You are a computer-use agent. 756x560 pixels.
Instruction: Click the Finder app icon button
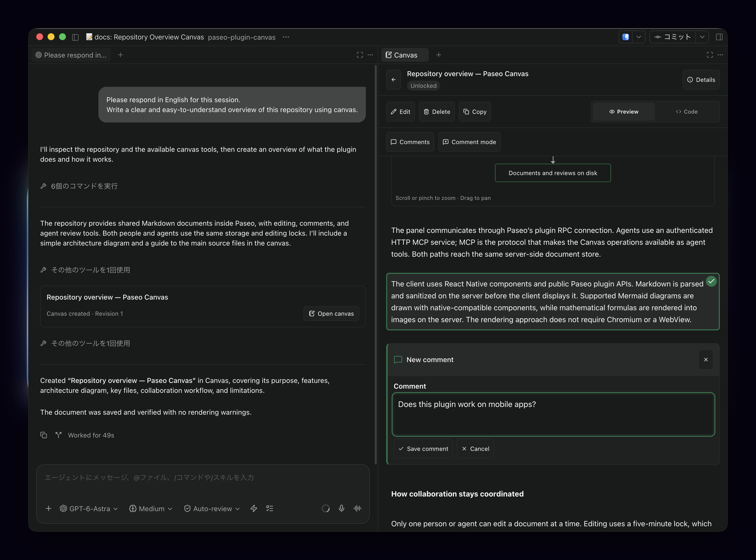pos(626,37)
